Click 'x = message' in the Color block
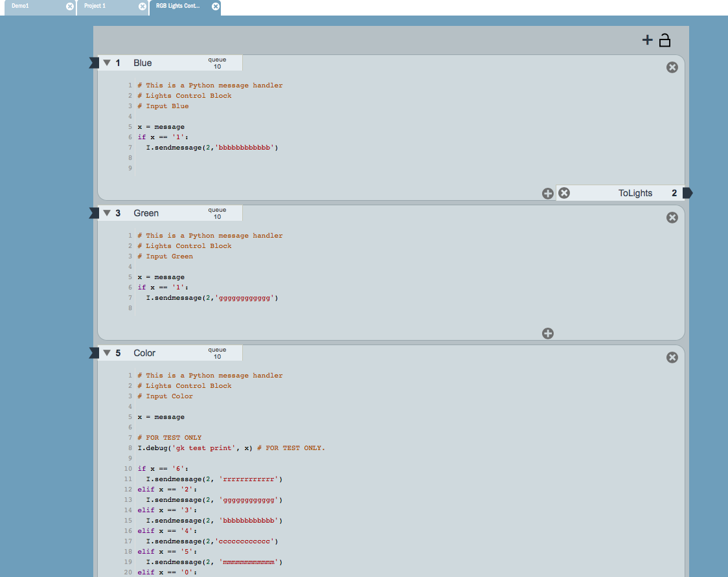Screen dimensions: 728x577 coord(161,417)
